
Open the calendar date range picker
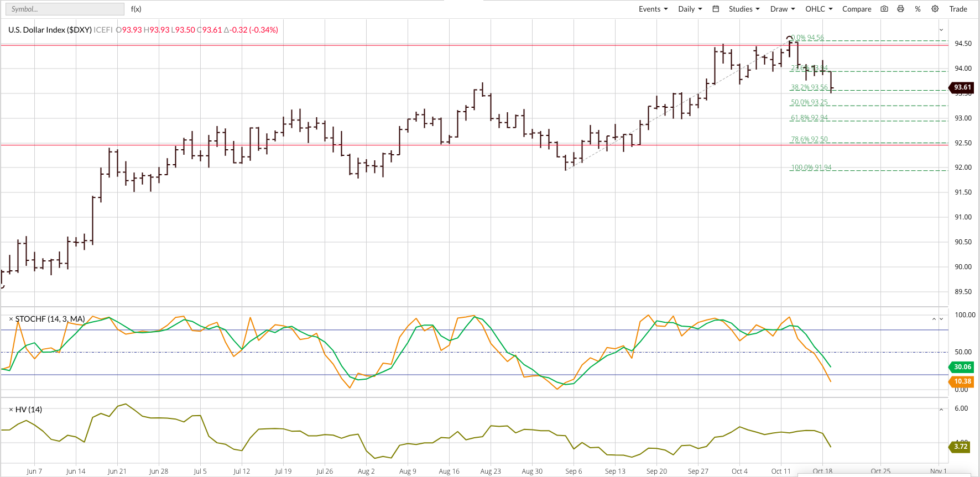tap(716, 9)
